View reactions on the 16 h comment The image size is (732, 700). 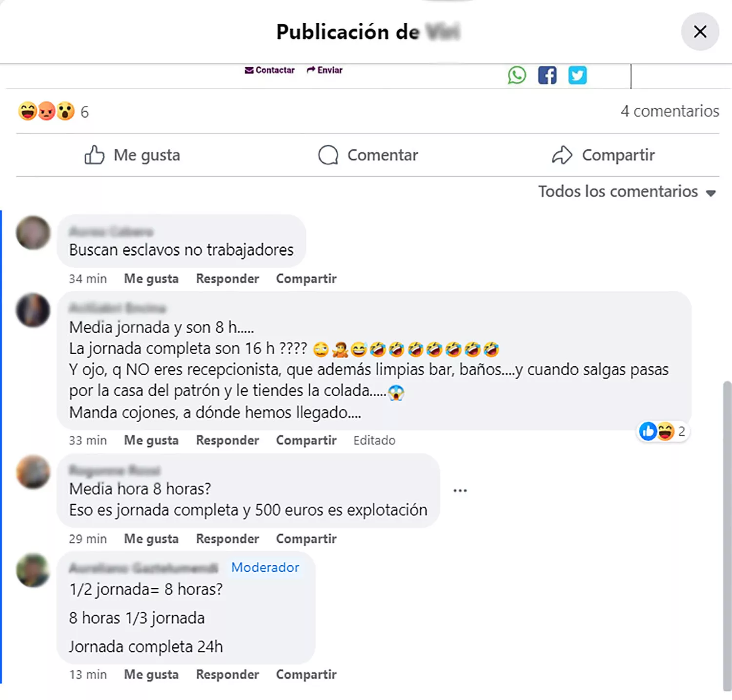(x=663, y=431)
